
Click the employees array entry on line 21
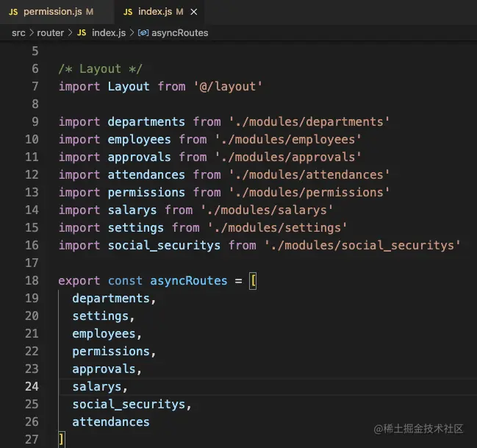coord(104,334)
